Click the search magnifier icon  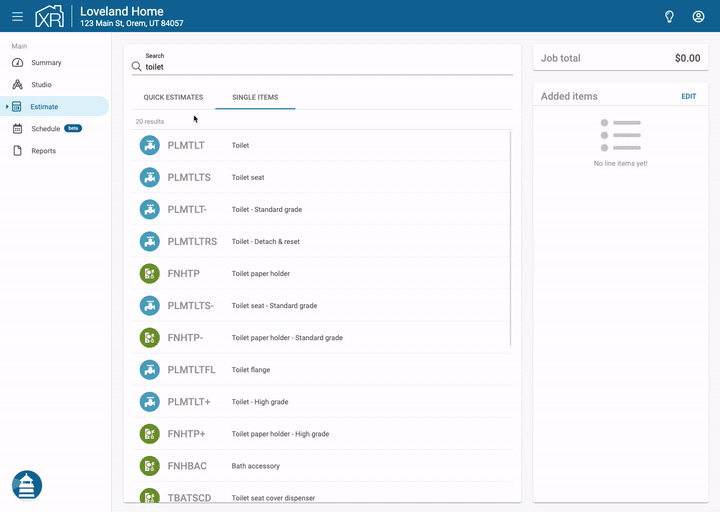136,67
